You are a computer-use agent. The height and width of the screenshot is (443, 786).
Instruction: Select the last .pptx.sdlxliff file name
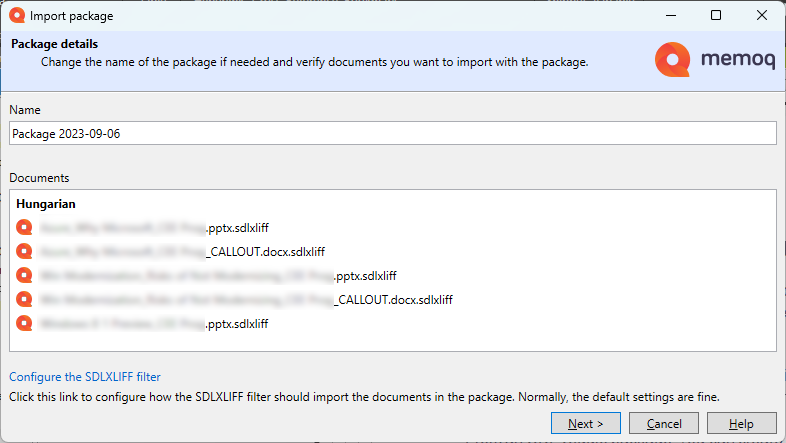154,324
